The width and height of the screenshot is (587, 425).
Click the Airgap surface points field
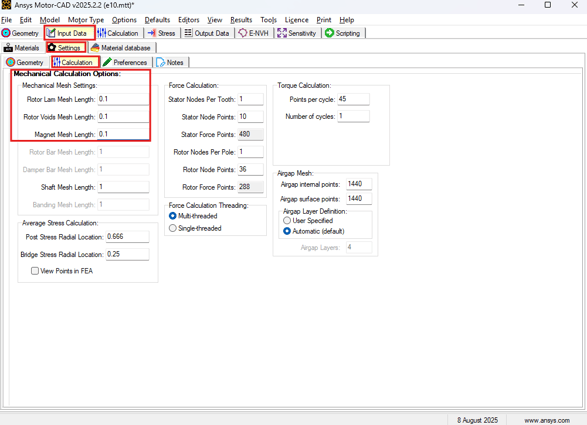(359, 198)
